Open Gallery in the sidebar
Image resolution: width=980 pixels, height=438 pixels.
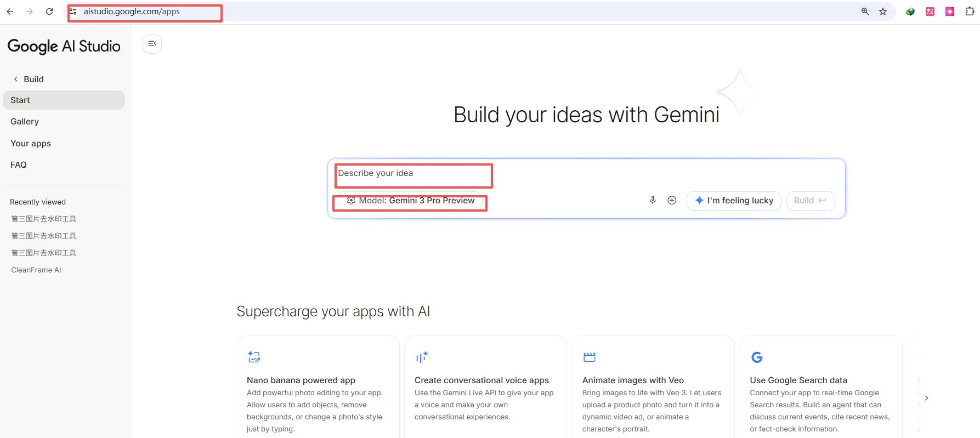(x=25, y=122)
